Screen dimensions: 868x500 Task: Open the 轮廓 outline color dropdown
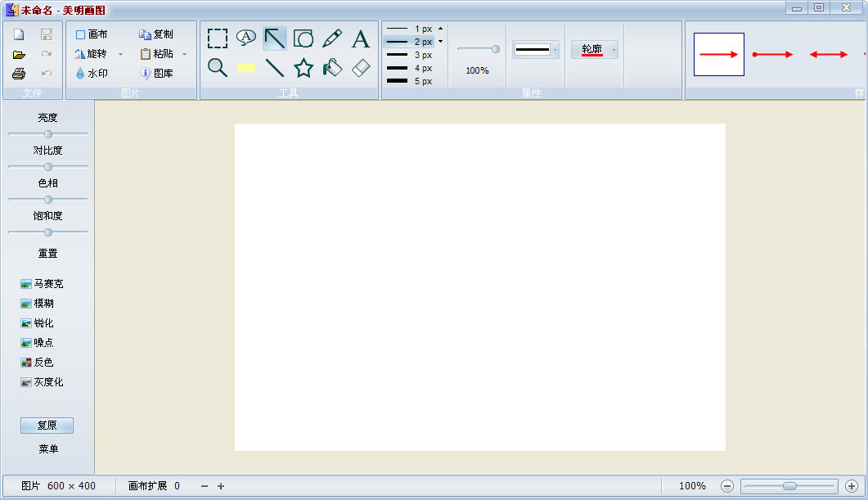pyautogui.click(x=614, y=50)
